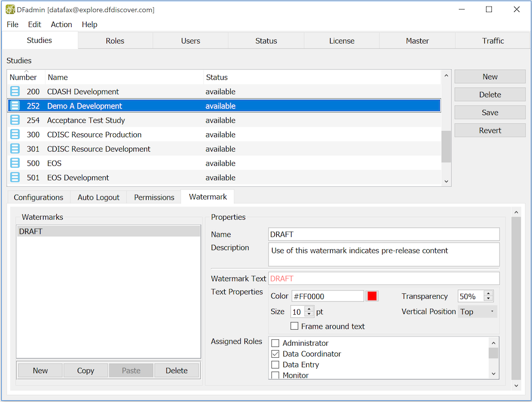Decrease the Transparency value with down arrow
This screenshot has height=402, width=532.
point(488,299)
